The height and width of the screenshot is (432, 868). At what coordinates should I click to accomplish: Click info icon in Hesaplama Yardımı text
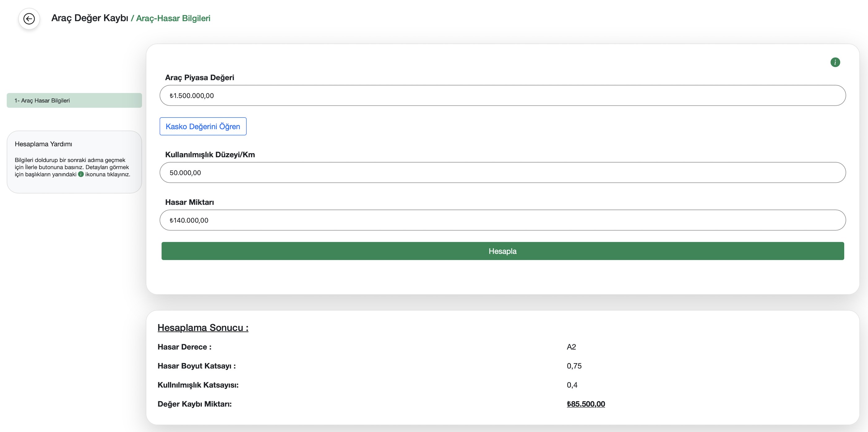click(81, 174)
